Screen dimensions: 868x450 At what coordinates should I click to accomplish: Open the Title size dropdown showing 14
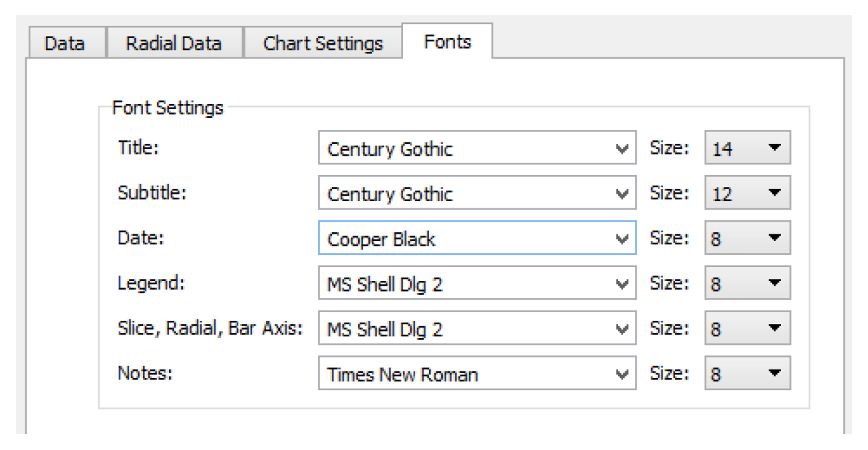(x=747, y=148)
